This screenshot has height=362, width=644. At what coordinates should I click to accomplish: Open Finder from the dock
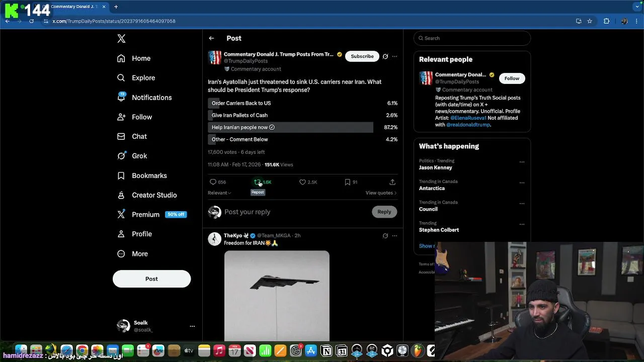[21, 350]
